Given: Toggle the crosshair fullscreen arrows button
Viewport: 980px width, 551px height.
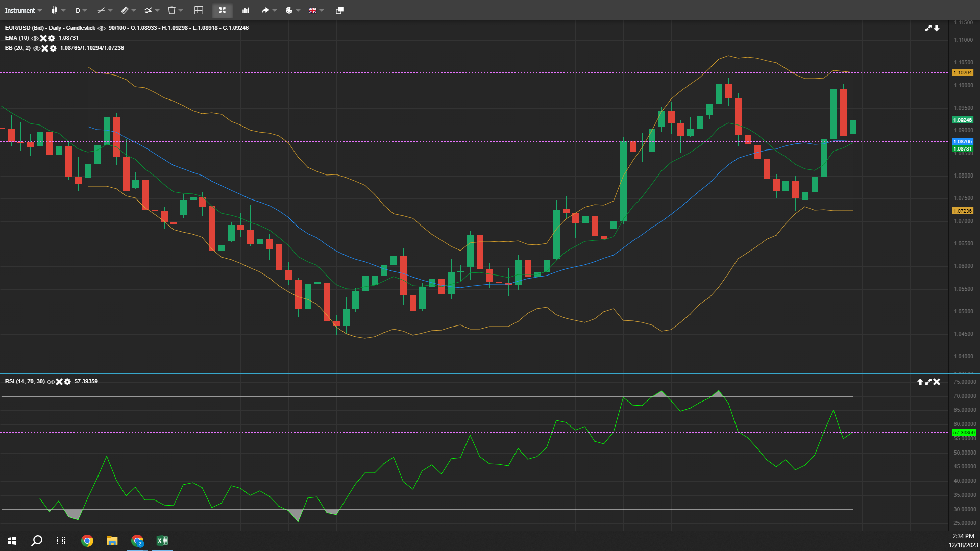Looking at the screenshot, I should tap(222, 10).
